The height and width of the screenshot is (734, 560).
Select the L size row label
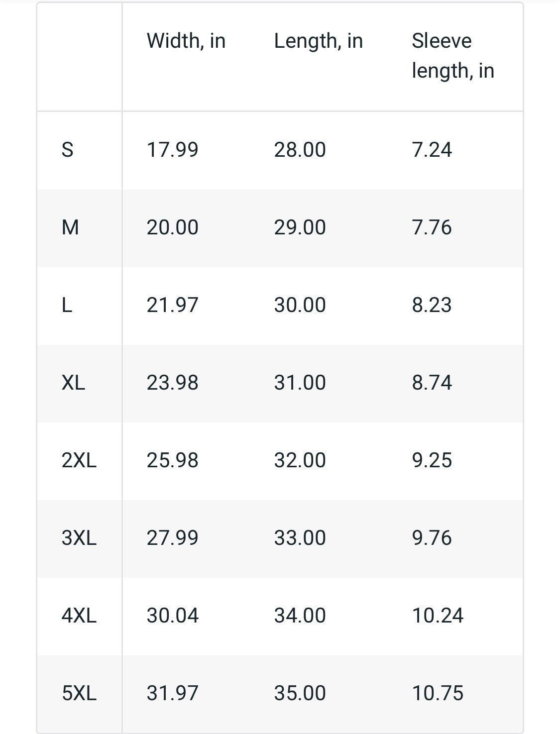coord(67,305)
